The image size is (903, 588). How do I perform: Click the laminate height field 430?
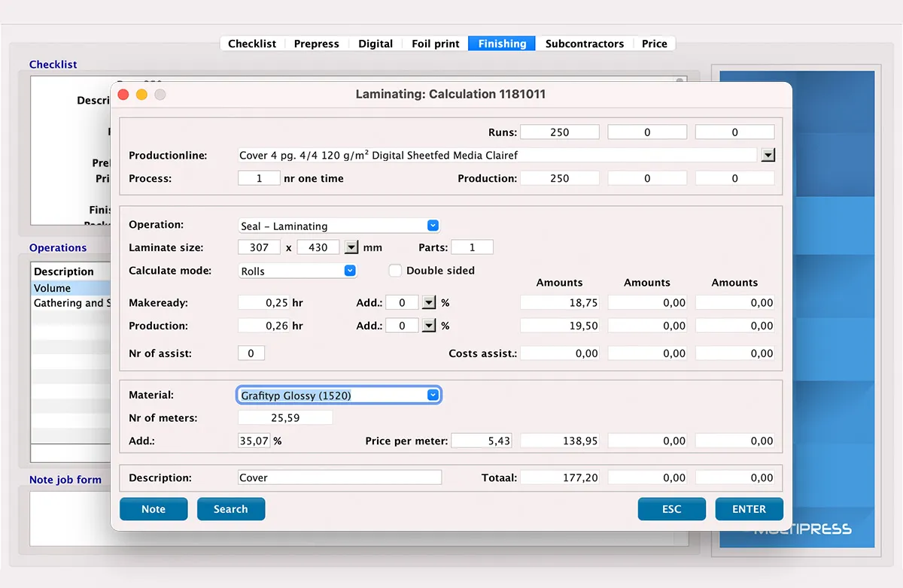click(x=318, y=247)
